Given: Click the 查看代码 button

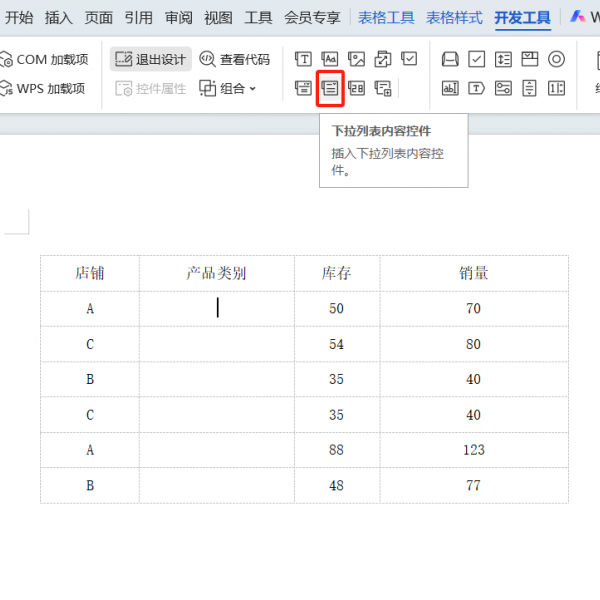Looking at the screenshot, I should [x=234, y=60].
